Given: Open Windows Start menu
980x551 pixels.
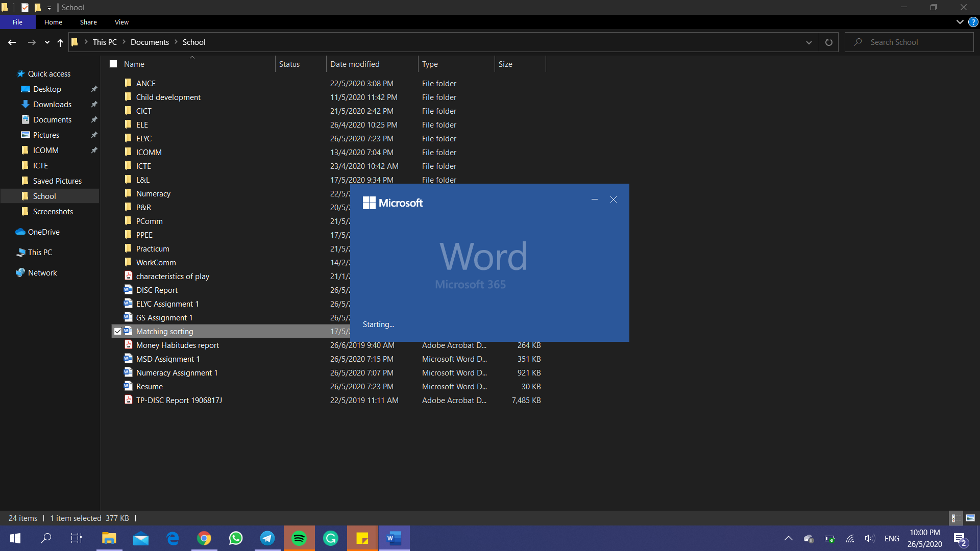Looking at the screenshot, I should click(15, 538).
